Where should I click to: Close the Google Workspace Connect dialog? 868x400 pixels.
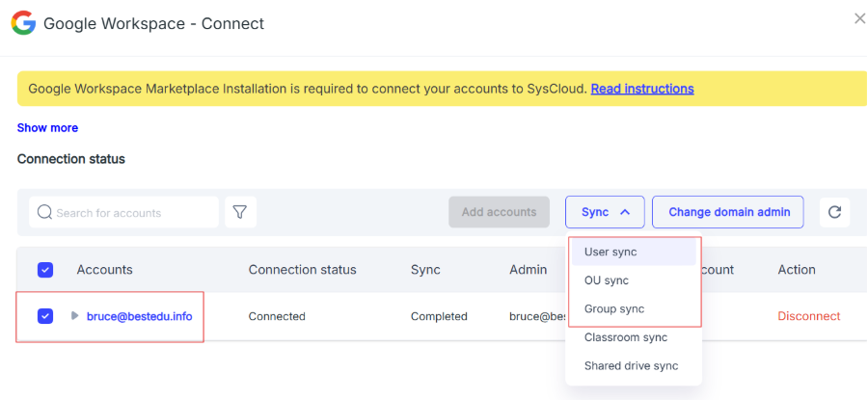pyautogui.click(x=859, y=18)
